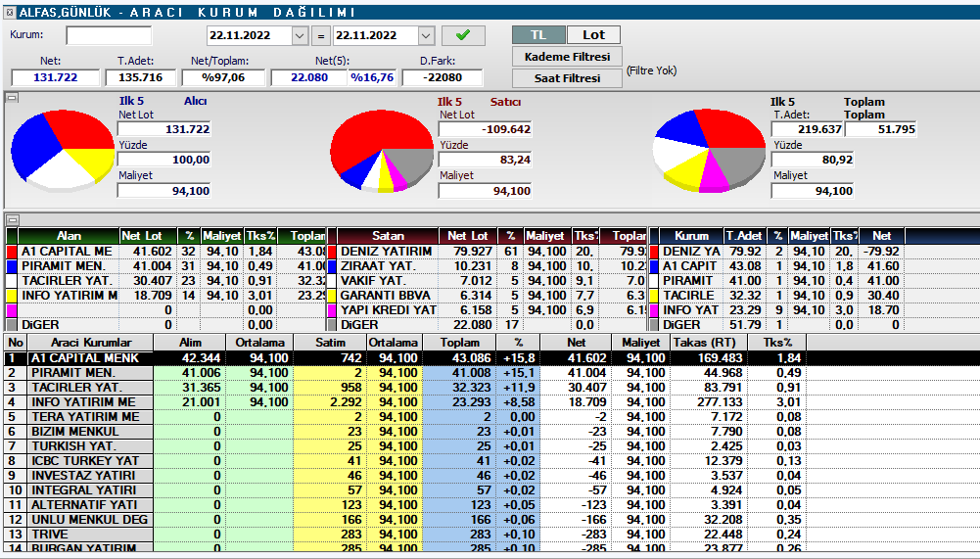980x559 pixels.
Task: Click the green checkmark confirm button
Action: (463, 35)
